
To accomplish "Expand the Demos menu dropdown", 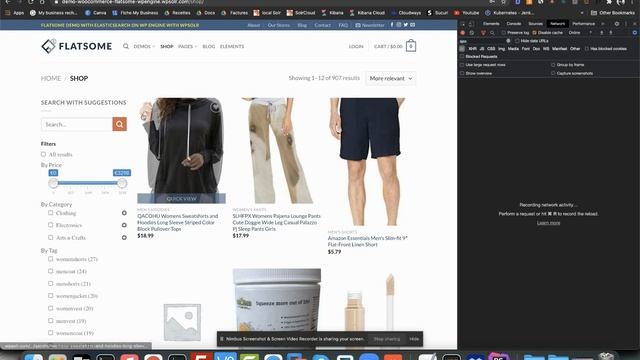I will [x=144, y=46].
